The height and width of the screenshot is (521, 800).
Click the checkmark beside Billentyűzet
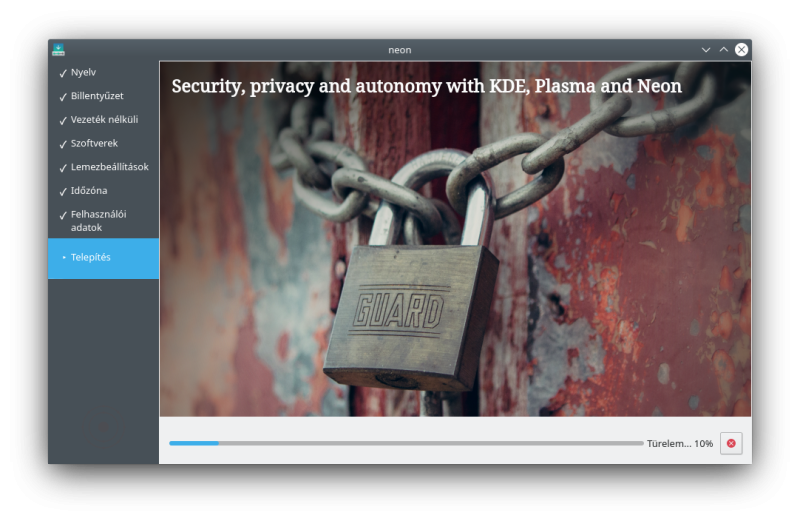tap(63, 96)
